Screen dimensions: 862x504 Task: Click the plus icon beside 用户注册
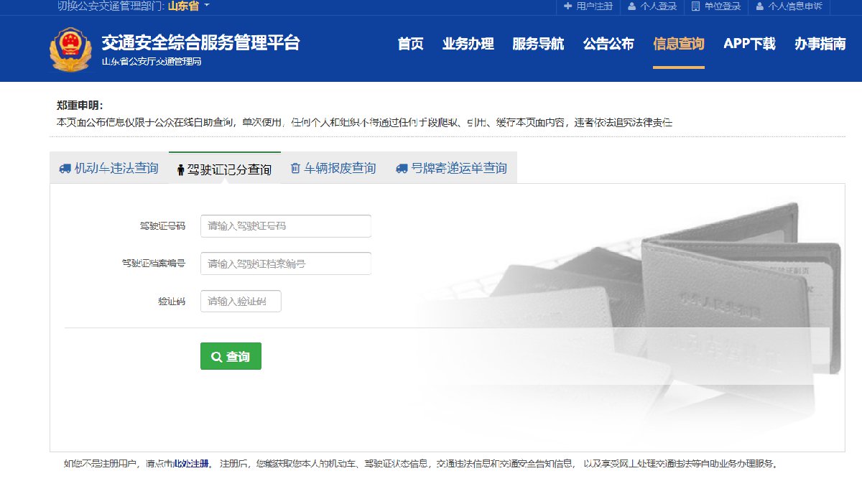tap(567, 6)
